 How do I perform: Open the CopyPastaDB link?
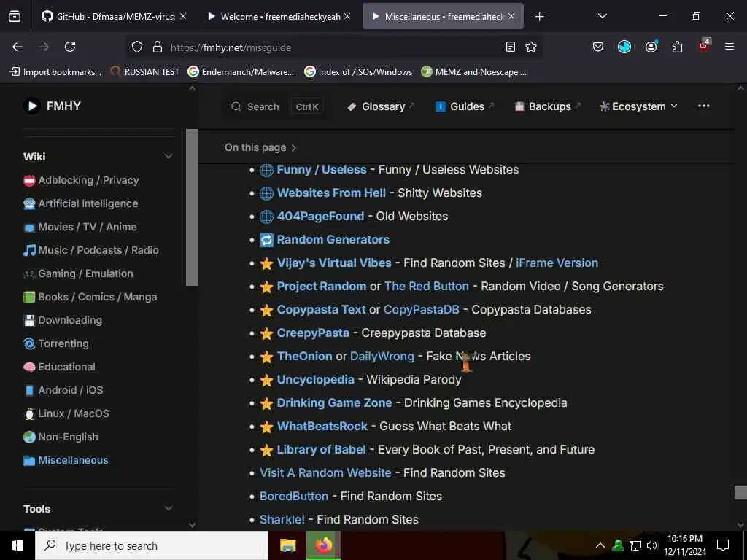421,309
